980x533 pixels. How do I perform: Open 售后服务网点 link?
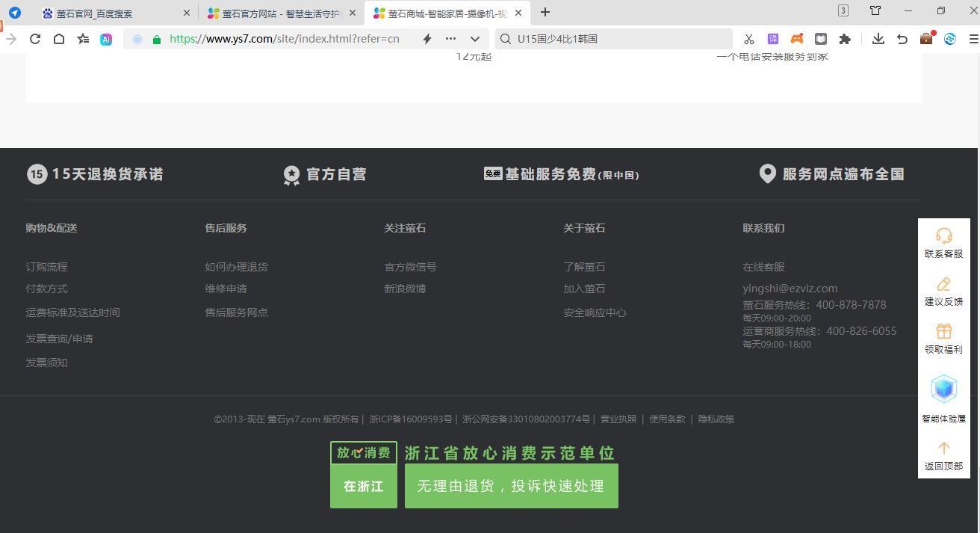[236, 312]
